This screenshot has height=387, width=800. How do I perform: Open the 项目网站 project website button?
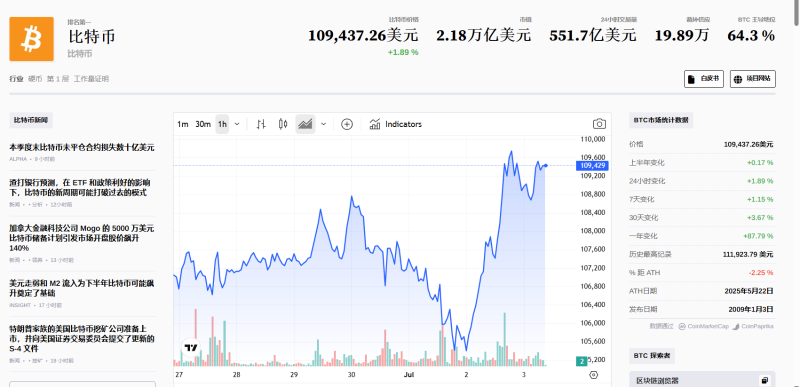click(x=753, y=79)
